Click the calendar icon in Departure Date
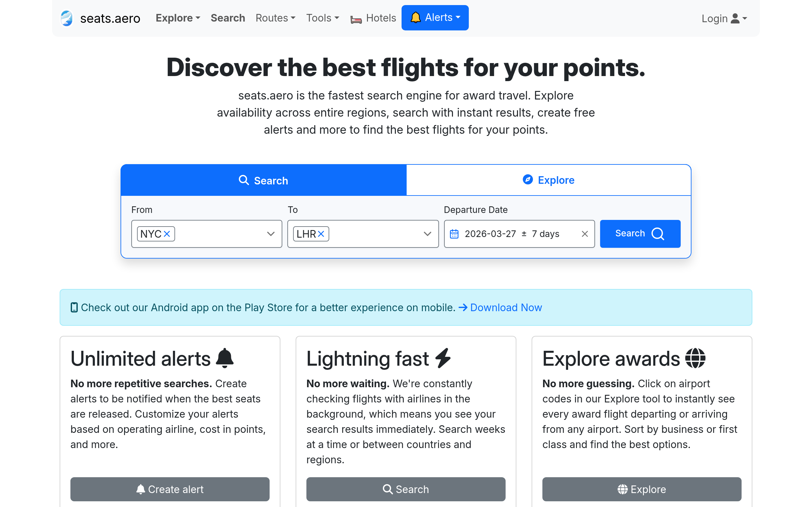 (454, 234)
